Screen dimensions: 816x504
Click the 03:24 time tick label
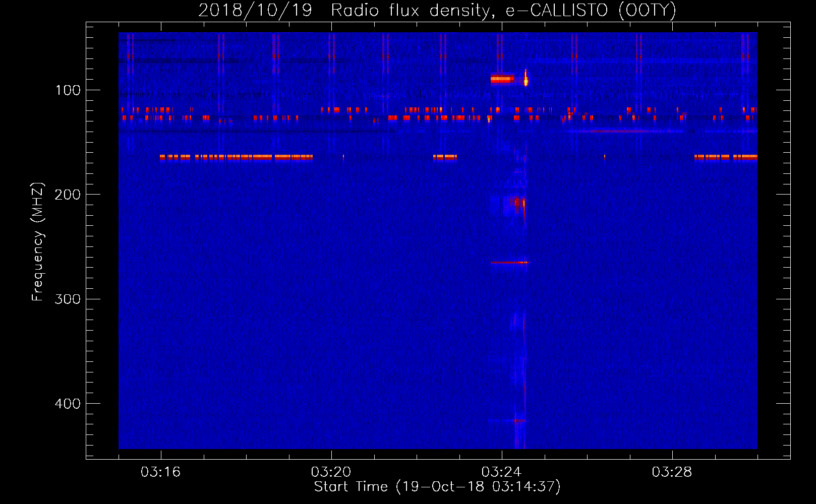coord(501,472)
